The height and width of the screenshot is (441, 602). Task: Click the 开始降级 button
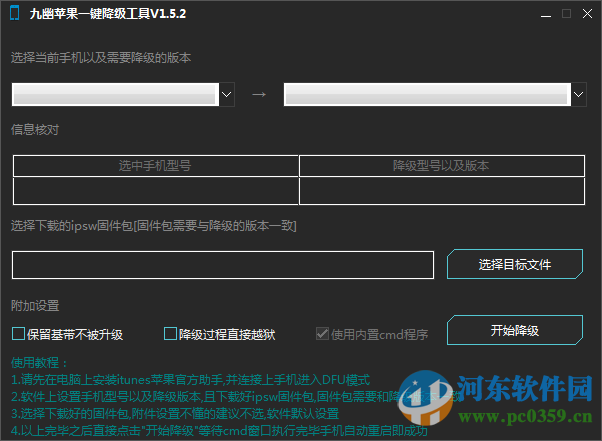point(515,330)
